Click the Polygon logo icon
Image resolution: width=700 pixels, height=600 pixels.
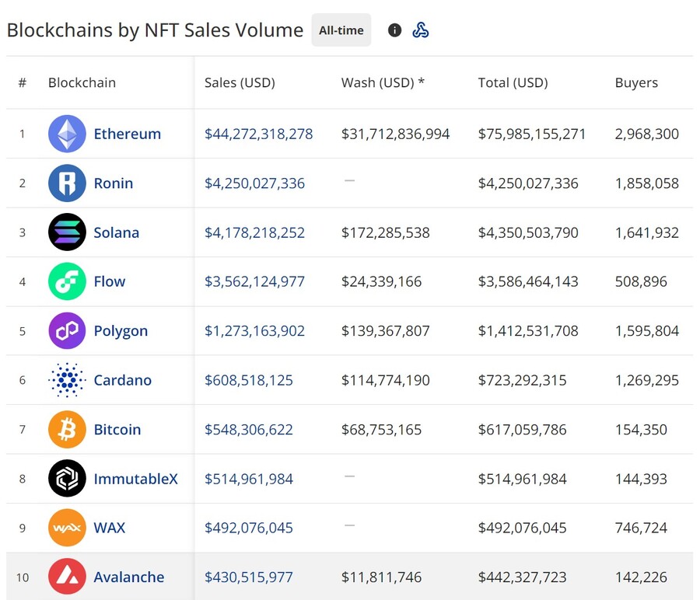click(67, 330)
